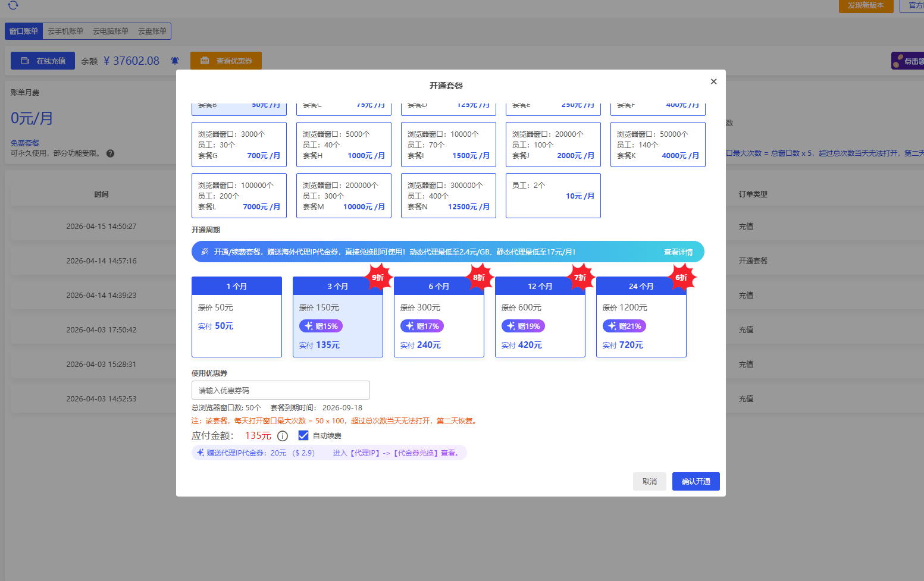Select plan 套餐I at 1500元/月
The width and height of the screenshot is (924, 581).
(449, 145)
